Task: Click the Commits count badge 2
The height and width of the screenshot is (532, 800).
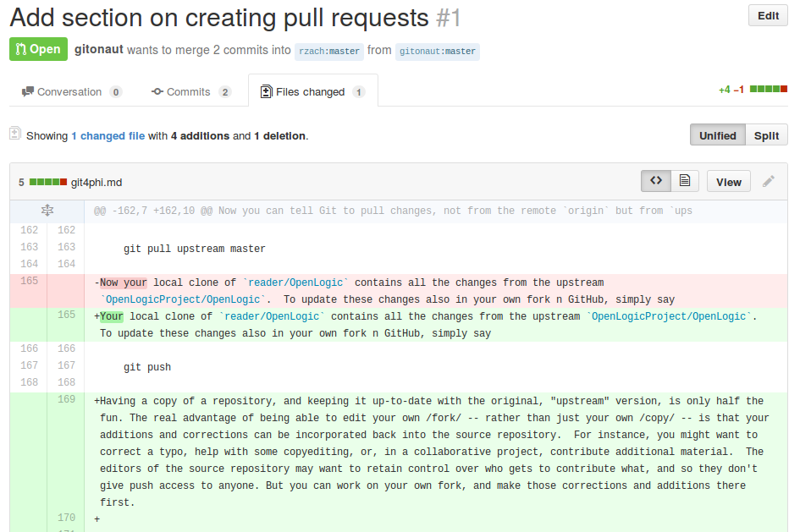Action: [225, 91]
